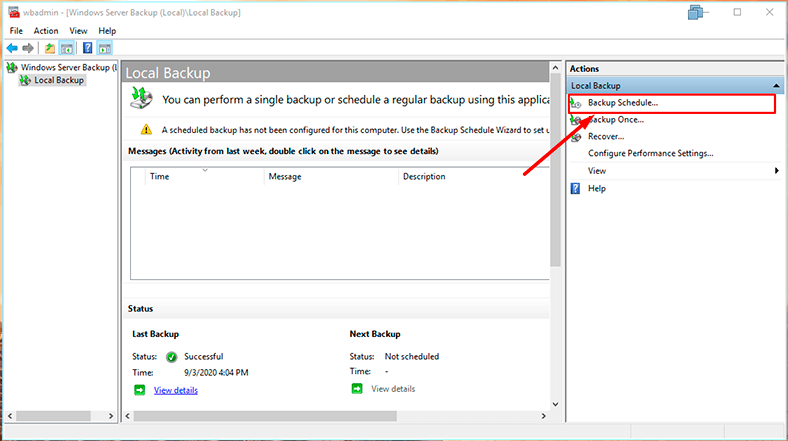Click the Forward arrow toolbar icon
The image size is (788, 441).
[x=28, y=48]
